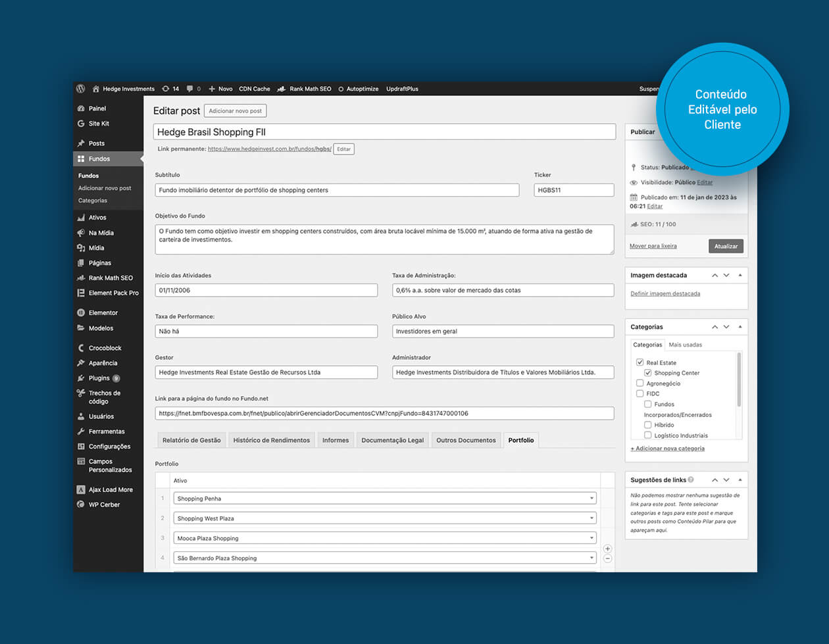The height and width of the screenshot is (644, 829).
Task: Uncheck the Real Estate category
Action: (x=640, y=362)
